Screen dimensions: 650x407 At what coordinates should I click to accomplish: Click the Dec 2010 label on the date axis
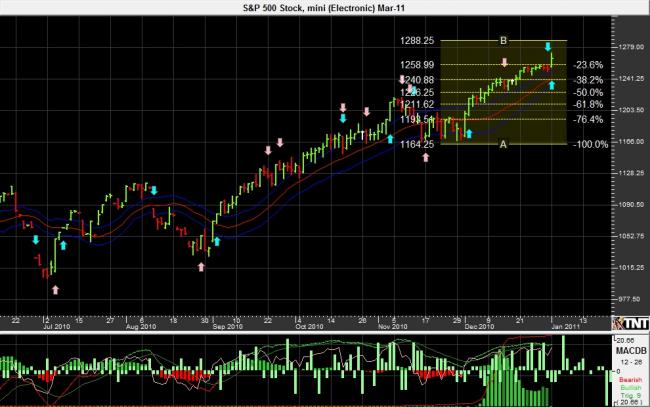[x=479, y=327]
